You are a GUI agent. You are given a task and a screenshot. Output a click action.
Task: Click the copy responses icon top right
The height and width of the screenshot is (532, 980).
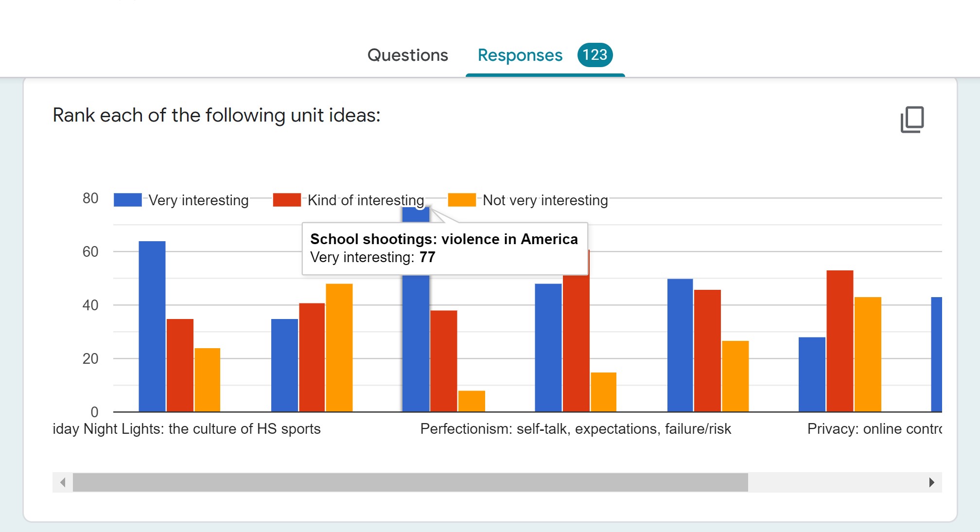pyautogui.click(x=913, y=121)
